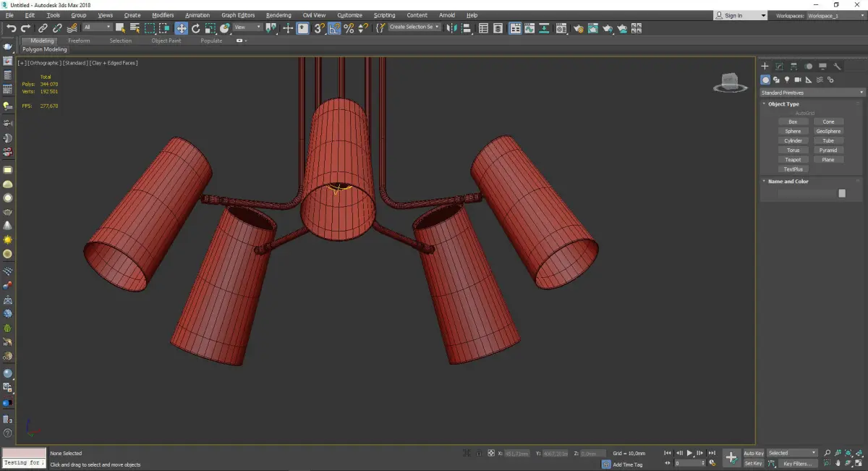Image resolution: width=868 pixels, height=471 pixels.
Task: Toggle Auto Key animation mode
Action: [753, 453]
